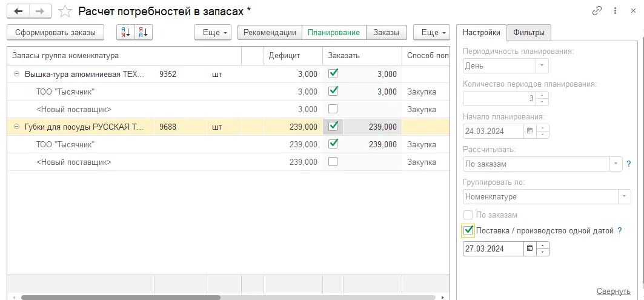Viewport: 644px width, 300px height.
Task: Open the calendar picker for the 27.03.2024 date
Action: click(530, 248)
